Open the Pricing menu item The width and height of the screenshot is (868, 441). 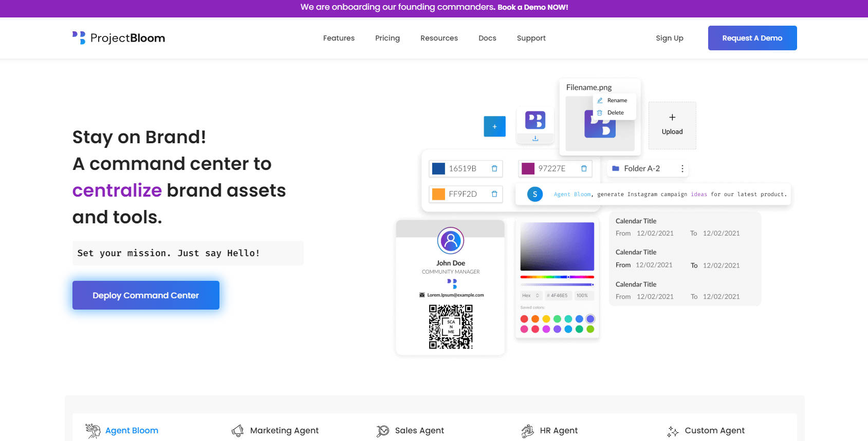coord(387,38)
